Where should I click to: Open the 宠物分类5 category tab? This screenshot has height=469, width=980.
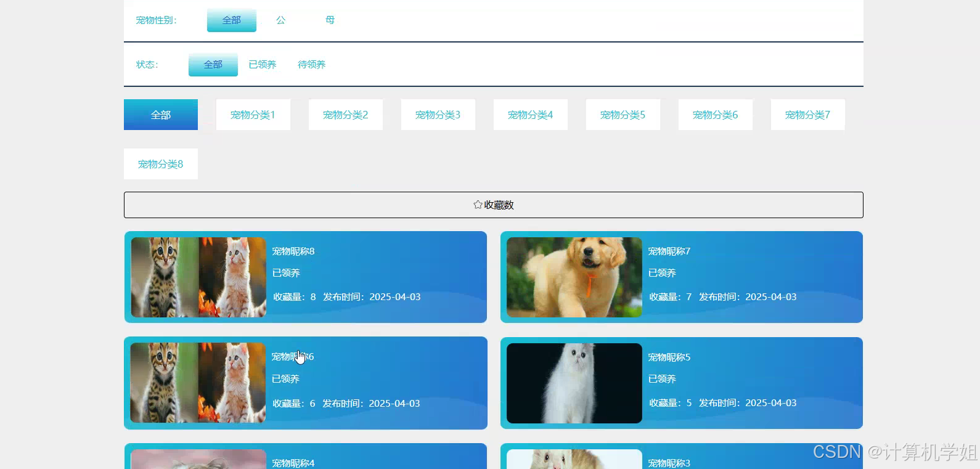click(x=623, y=115)
